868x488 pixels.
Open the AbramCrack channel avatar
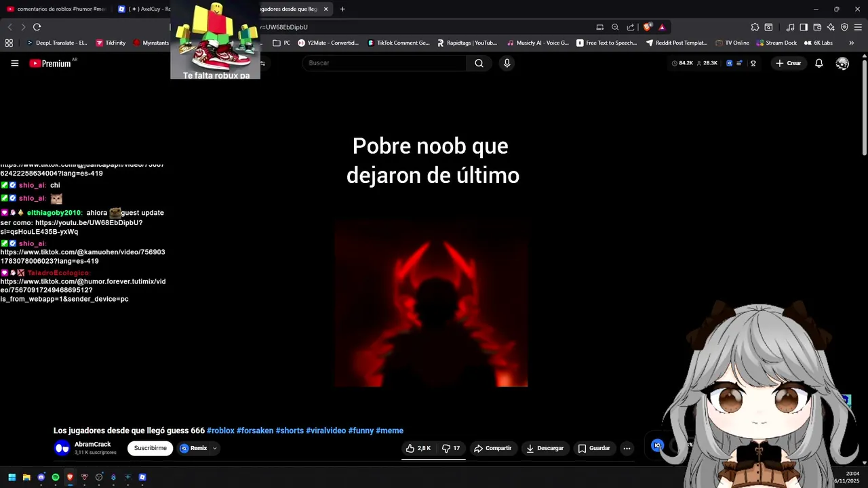62,448
